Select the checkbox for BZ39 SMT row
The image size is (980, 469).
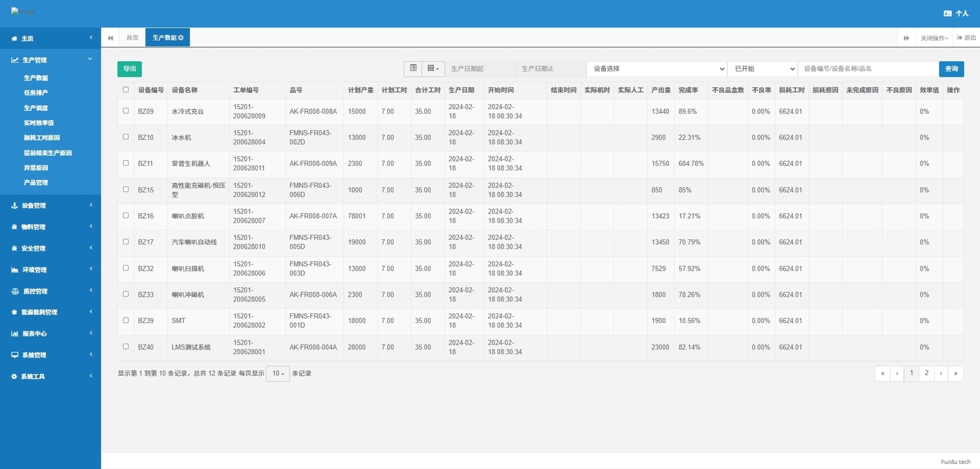click(x=126, y=320)
